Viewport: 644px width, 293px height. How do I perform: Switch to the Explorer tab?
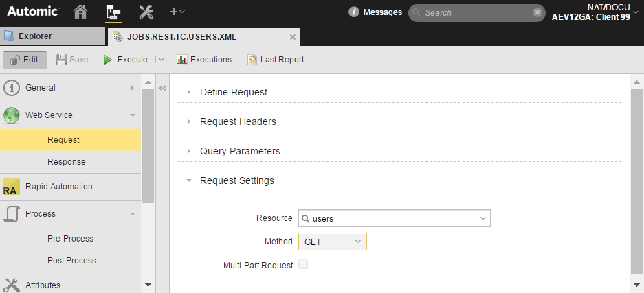[x=52, y=36]
